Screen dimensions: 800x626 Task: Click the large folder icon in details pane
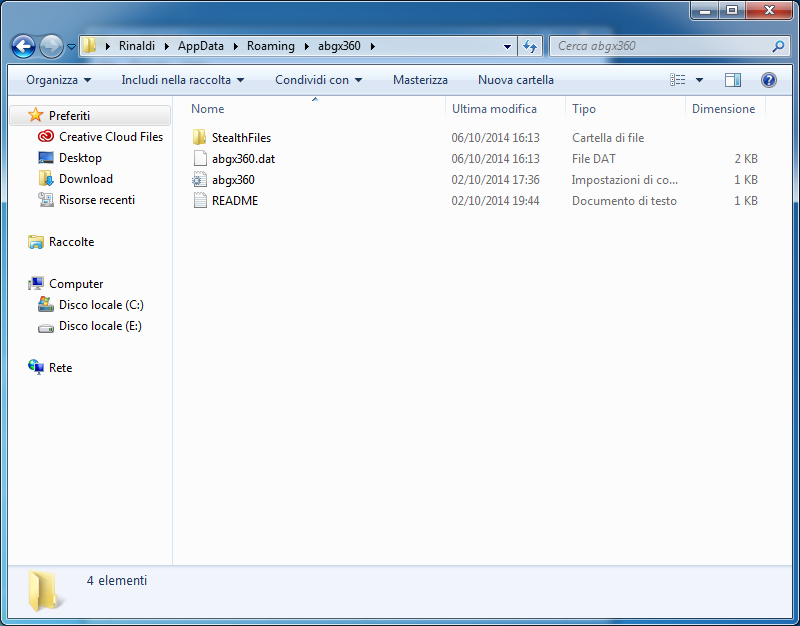(x=46, y=591)
